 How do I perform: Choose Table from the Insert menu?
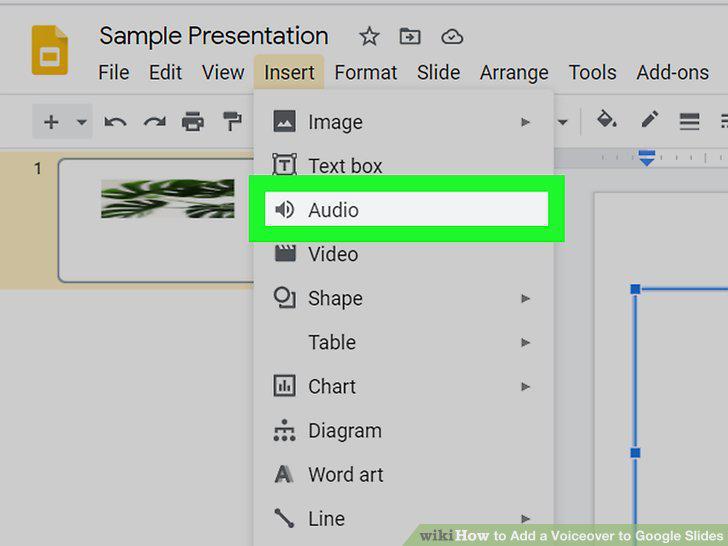click(403, 342)
